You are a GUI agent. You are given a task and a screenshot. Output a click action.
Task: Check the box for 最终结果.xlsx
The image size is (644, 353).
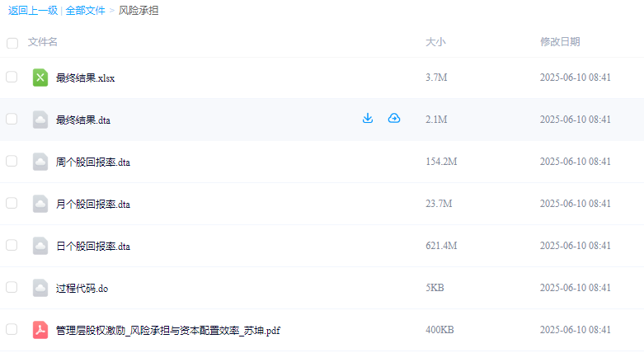pos(12,77)
